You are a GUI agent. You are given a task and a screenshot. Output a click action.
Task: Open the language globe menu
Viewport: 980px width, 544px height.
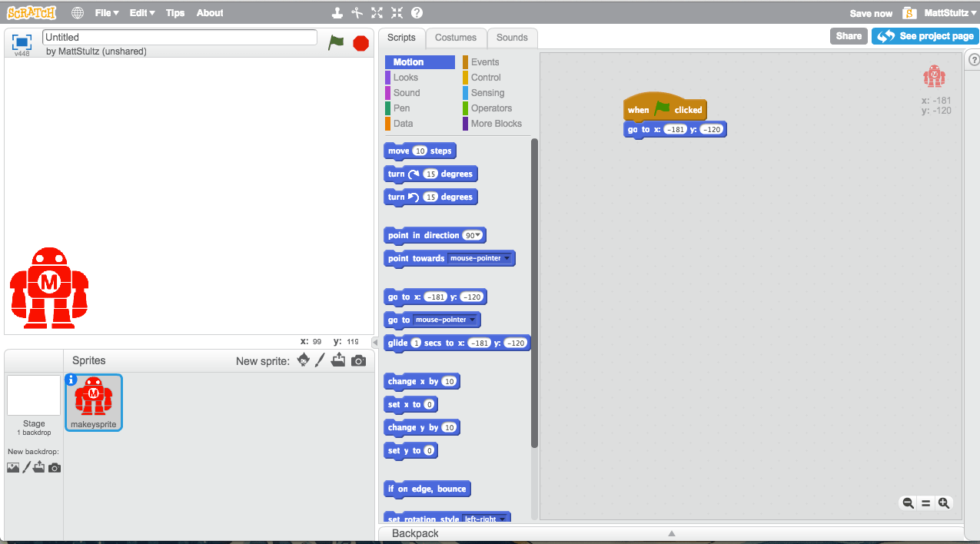click(x=78, y=13)
